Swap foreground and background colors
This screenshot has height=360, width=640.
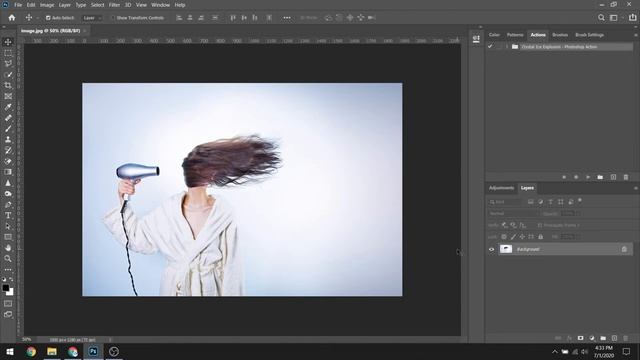click(x=11, y=280)
